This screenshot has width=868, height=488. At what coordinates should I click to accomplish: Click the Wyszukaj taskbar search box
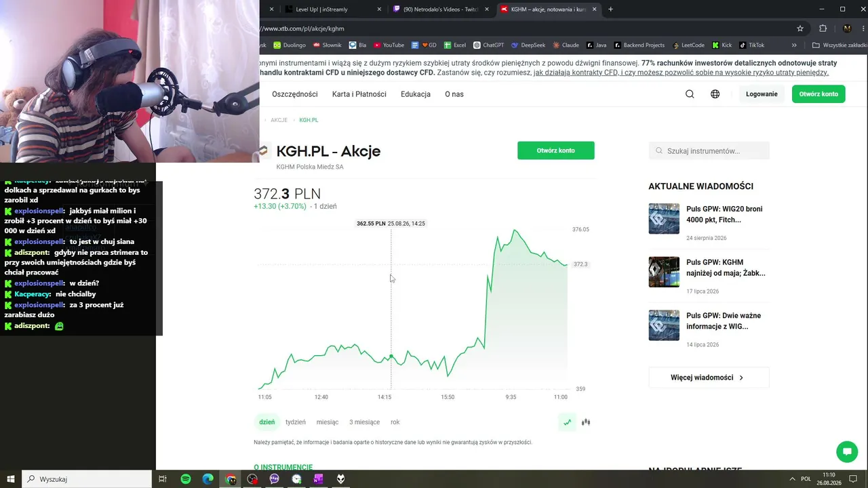[x=87, y=479]
